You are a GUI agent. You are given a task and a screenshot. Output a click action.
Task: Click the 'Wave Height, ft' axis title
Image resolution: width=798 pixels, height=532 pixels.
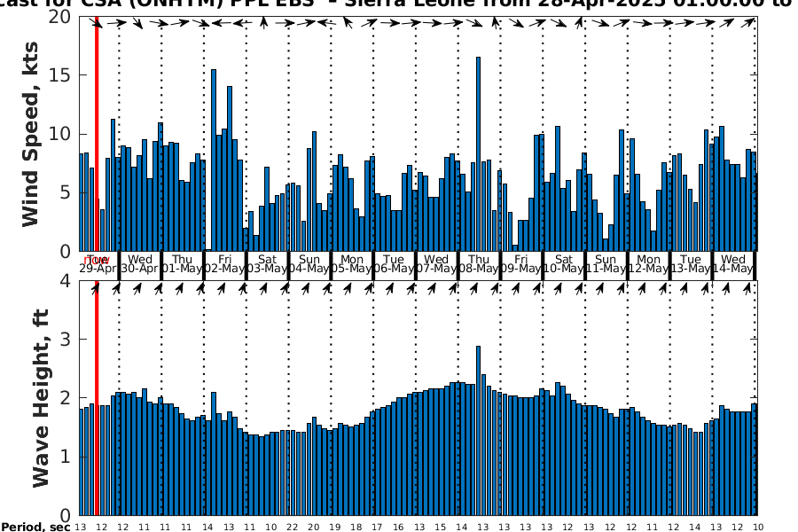coord(41,398)
